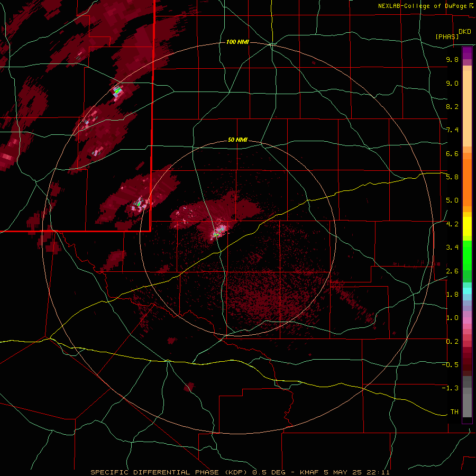The height and width of the screenshot is (476, 476).
Task: Pick the cyan color bar segment
Action: coord(467,291)
